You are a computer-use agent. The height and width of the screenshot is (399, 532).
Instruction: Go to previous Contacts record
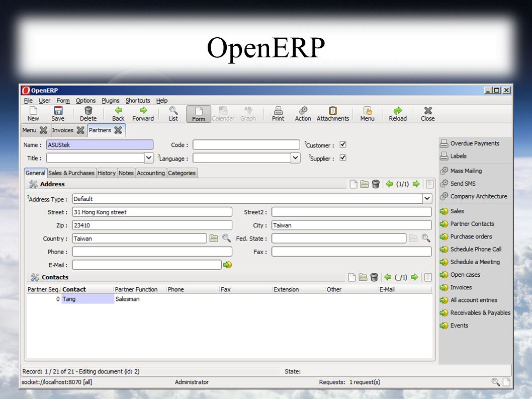pos(388,277)
